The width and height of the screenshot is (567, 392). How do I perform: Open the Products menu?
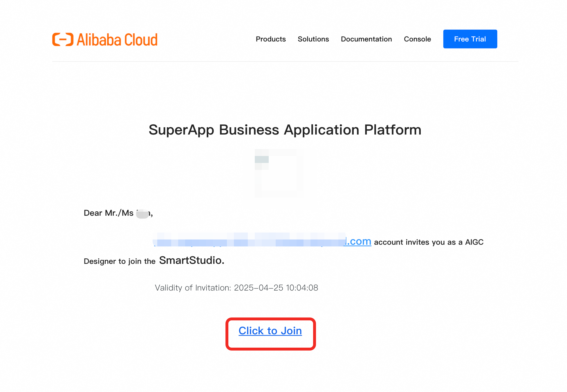click(270, 39)
